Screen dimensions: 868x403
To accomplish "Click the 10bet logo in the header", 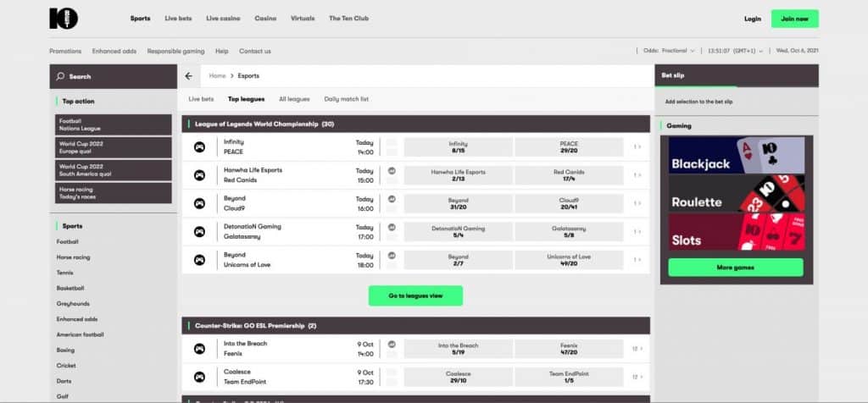I will 64,18.
